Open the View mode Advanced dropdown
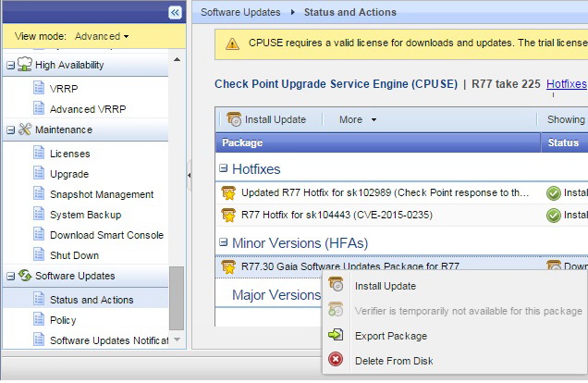 click(102, 36)
